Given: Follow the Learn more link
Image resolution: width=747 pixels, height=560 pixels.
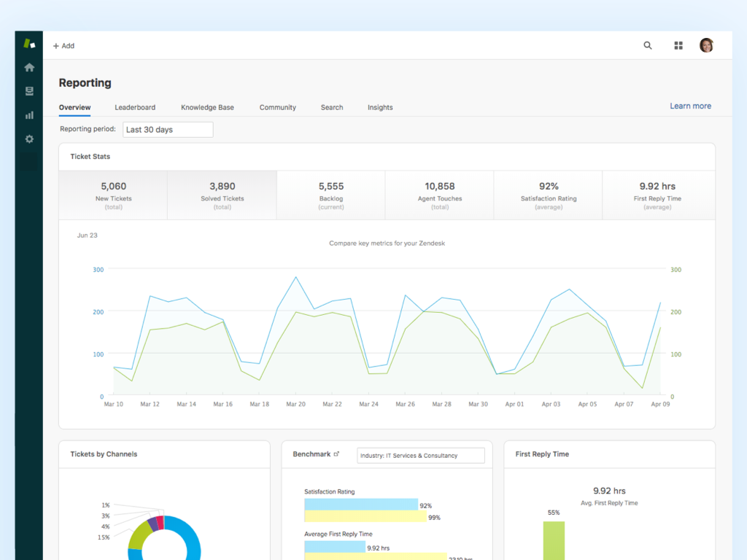Looking at the screenshot, I should coord(690,106).
